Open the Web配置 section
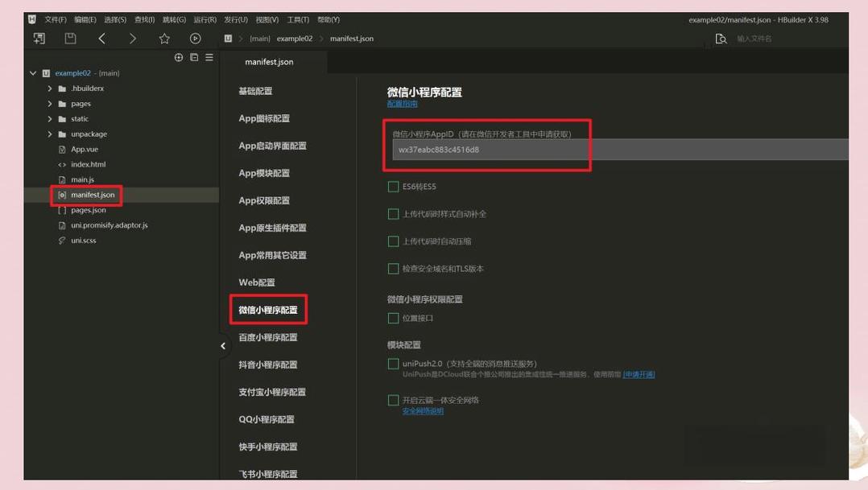 pyautogui.click(x=256, y=282)
